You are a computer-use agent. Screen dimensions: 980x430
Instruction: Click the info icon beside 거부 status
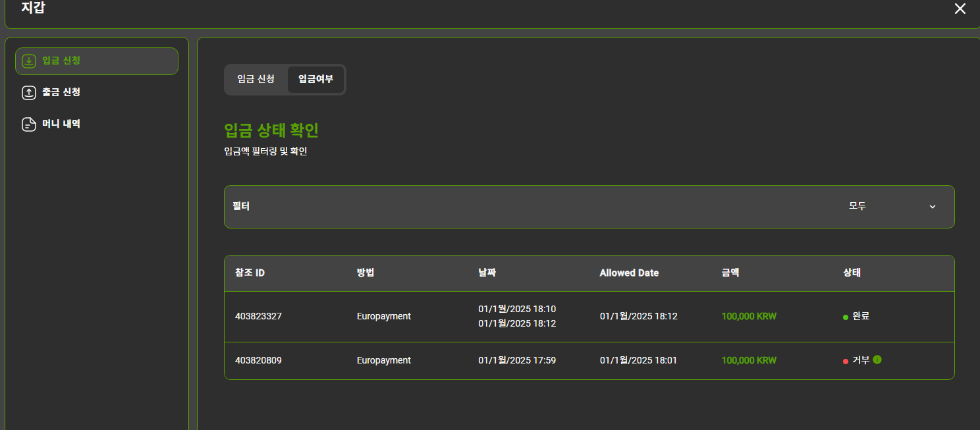click(x=877, y=360)
